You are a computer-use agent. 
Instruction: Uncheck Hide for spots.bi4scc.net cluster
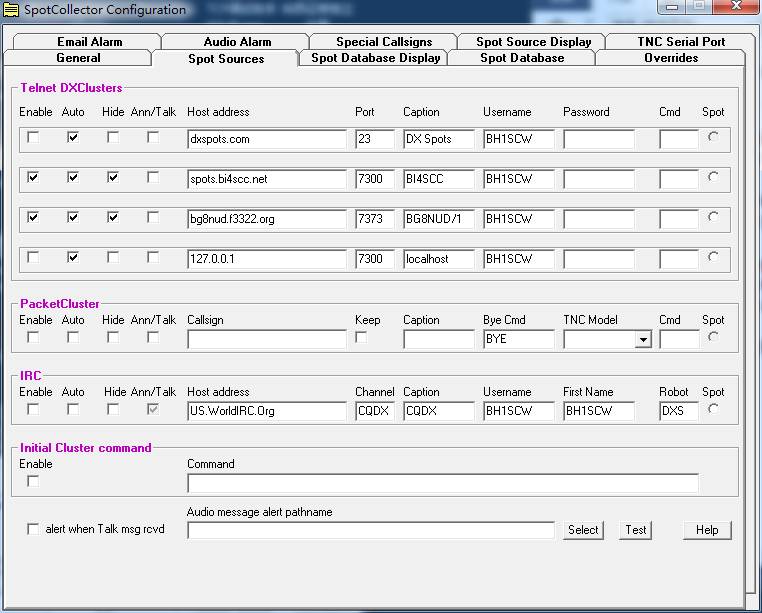[113, 178]
